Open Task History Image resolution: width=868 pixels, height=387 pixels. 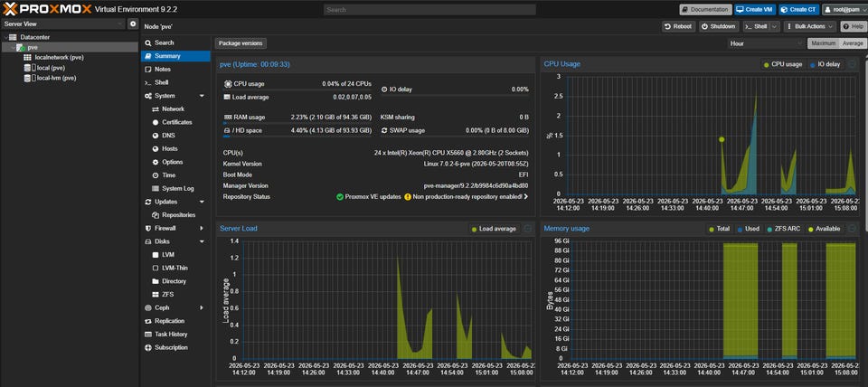pyautogui.click(x=175, y=335)
